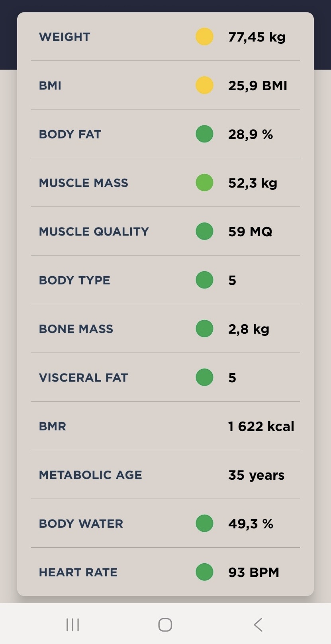Viewport: 331px width, 644px height.
Task: Tap the 1 622 kcal BMR value
Action: point(261,426)
